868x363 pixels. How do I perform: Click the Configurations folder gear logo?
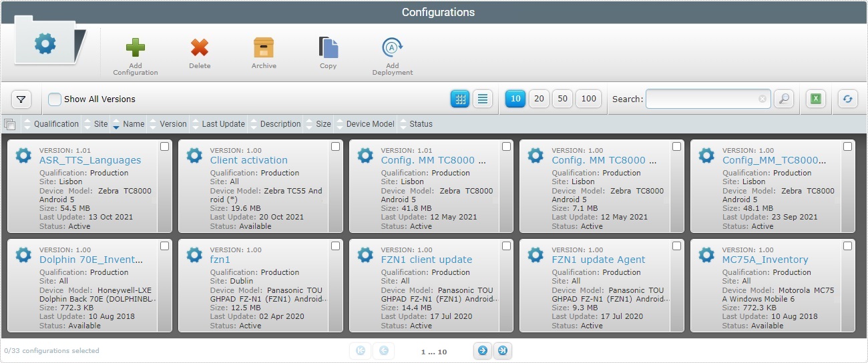(x=45, y=44)
